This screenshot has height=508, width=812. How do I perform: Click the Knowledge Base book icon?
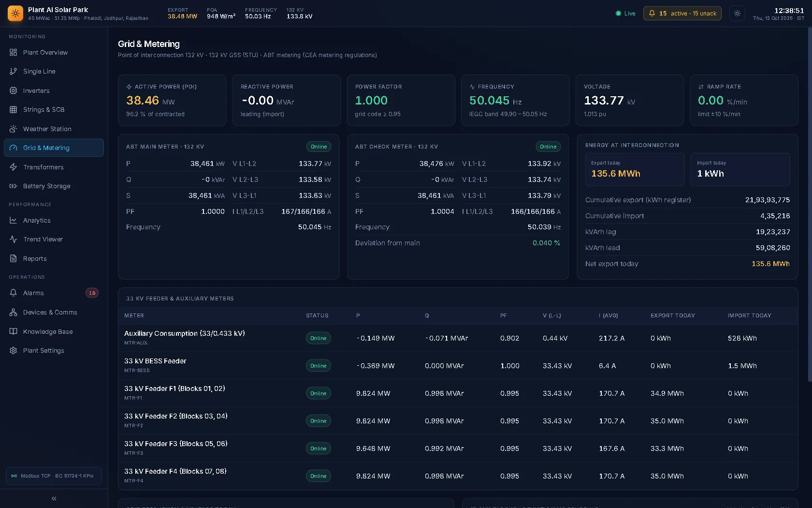[14, 331]
